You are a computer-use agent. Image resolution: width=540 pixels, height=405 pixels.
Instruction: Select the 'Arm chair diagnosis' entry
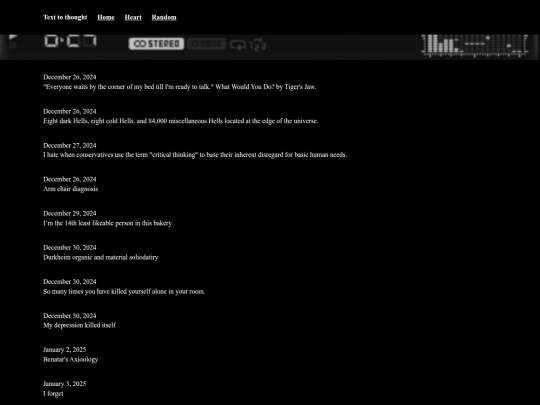pos(71,189)
